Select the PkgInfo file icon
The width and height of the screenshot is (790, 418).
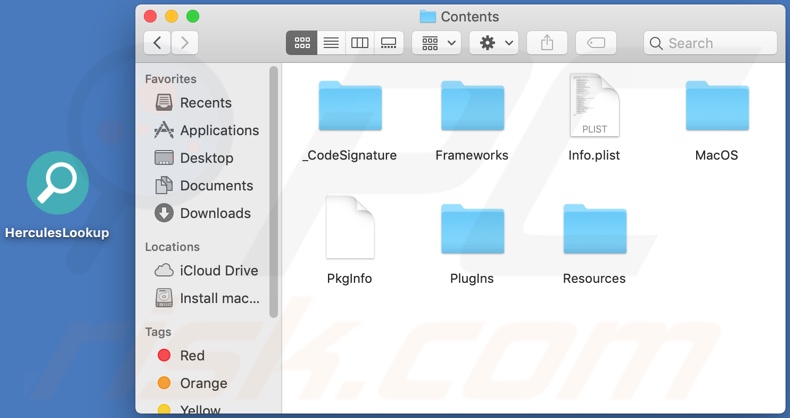tap(350, 228)
